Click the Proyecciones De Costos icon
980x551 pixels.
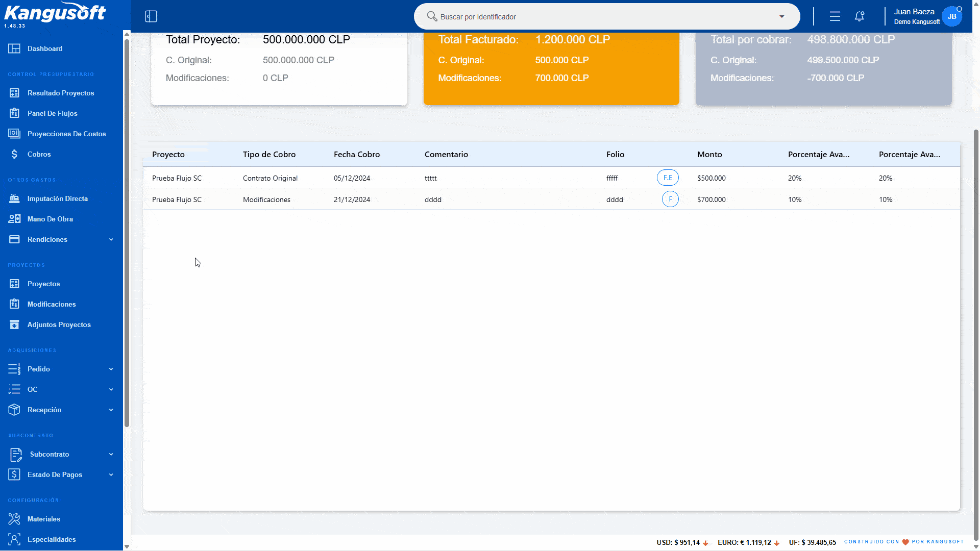14,134
